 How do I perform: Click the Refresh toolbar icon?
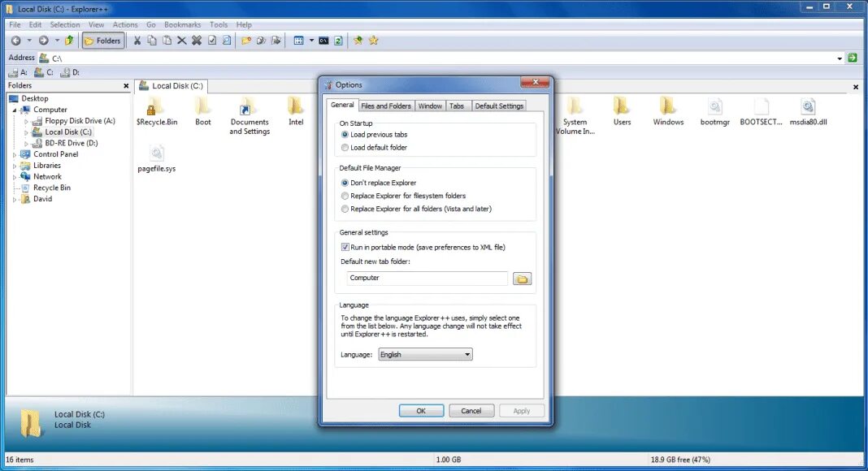[338, 41]
